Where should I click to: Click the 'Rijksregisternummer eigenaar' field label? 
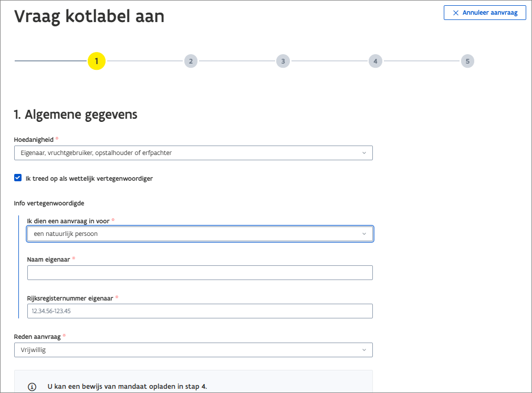point(70,297)
